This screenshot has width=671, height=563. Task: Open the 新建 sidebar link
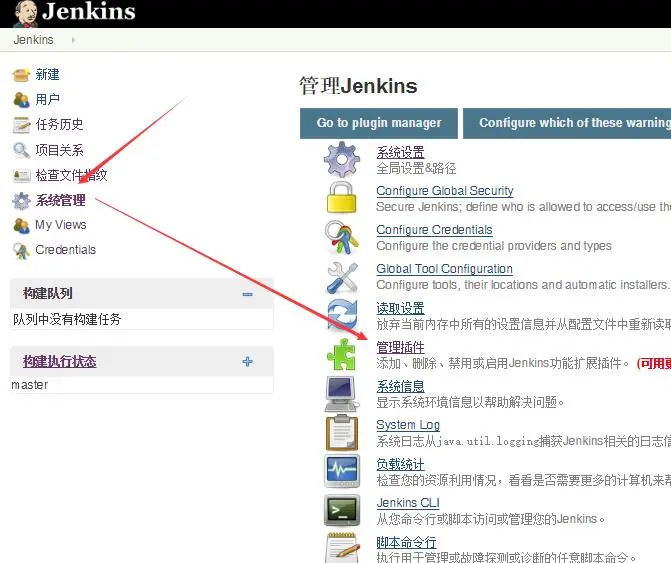[48, 74]
